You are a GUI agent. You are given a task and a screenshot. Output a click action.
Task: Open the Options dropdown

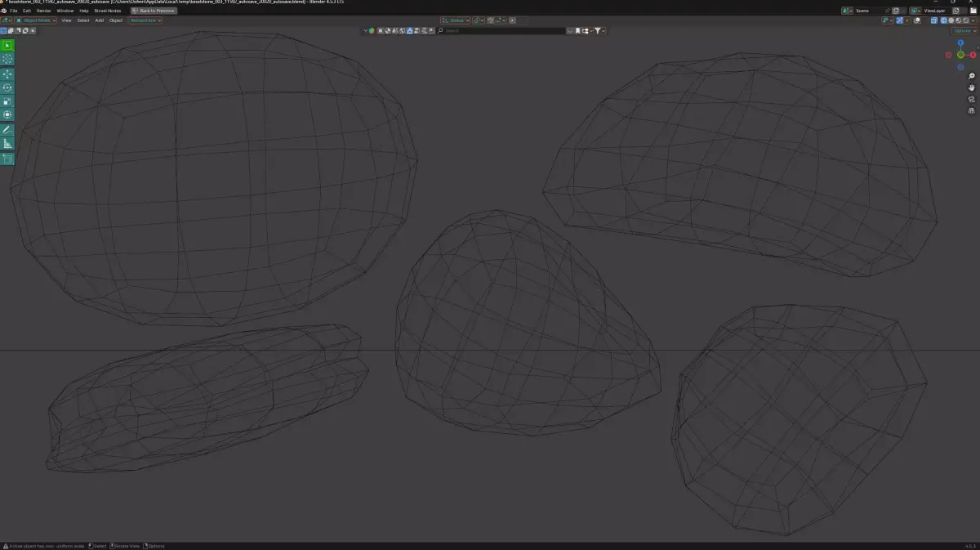pyautogui.click(x=964, y=31)
